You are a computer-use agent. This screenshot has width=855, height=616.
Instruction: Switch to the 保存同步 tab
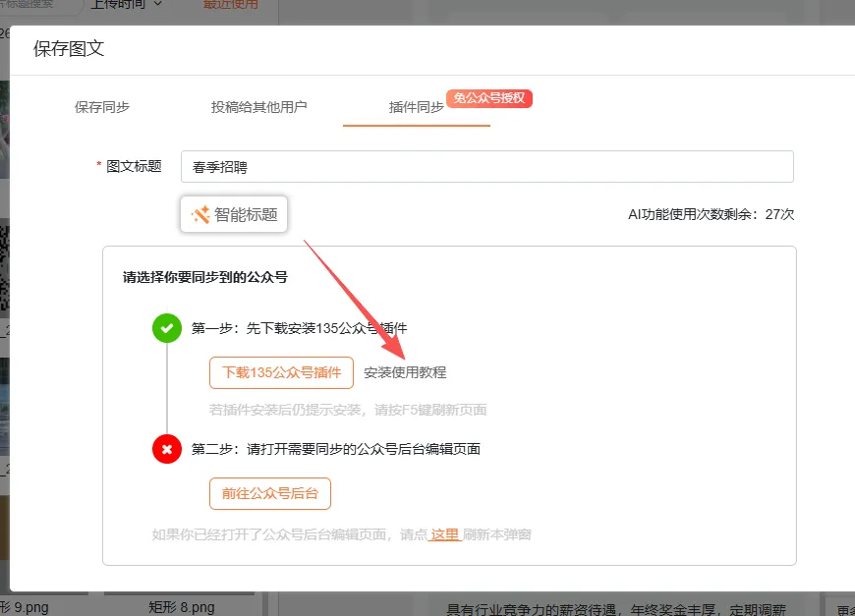pos(102,107)
